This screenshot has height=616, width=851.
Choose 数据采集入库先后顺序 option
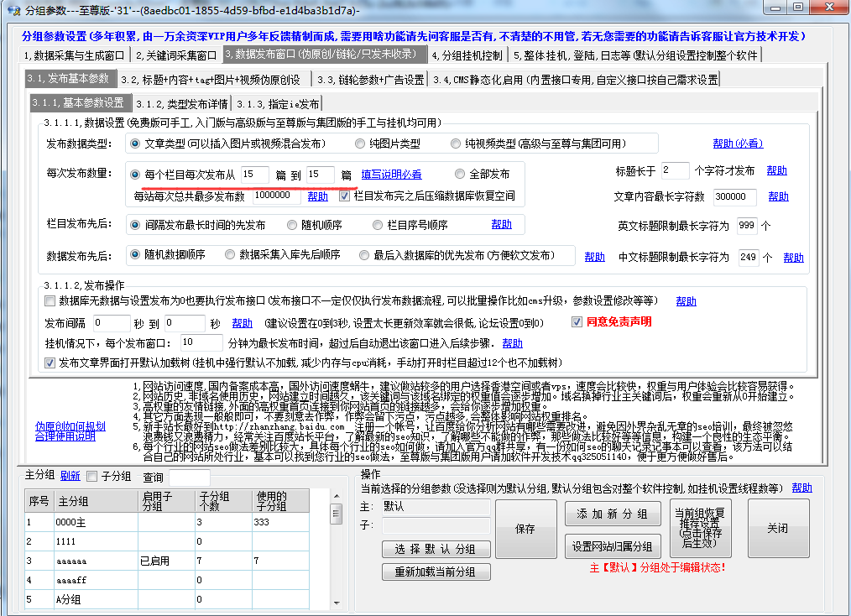click(x=230, y=254)
